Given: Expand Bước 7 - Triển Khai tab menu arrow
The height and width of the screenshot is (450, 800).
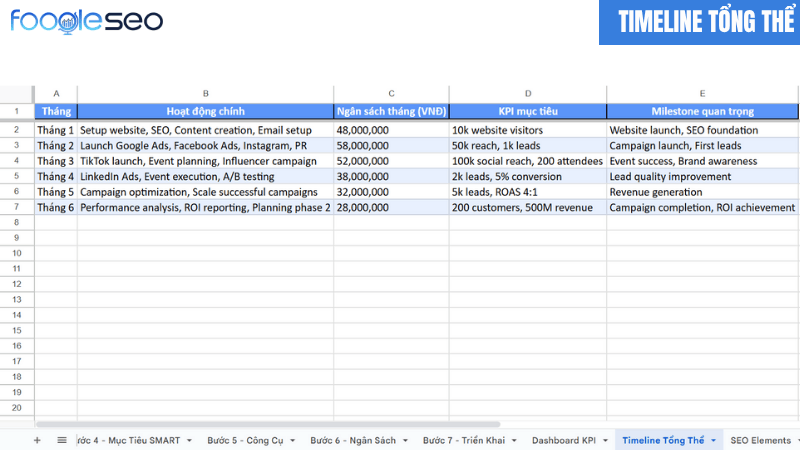Looking at the screenshot, I should pyautogui.click(x=514, y=441).
